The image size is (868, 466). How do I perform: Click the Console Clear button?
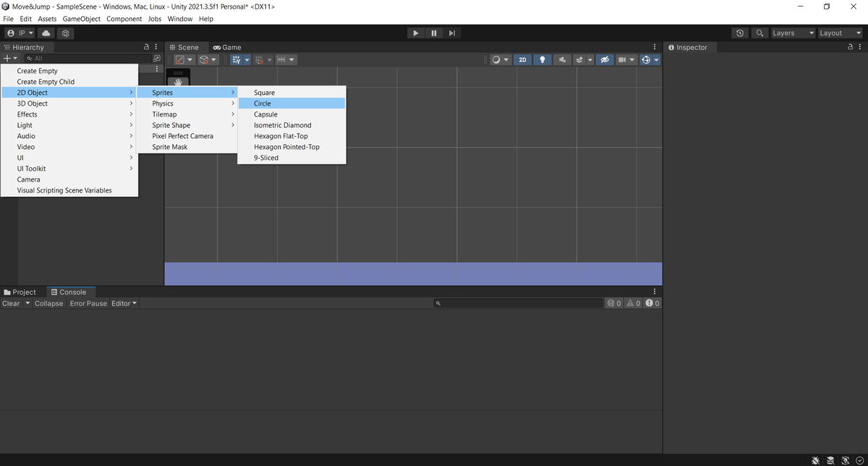(x=12, y=303)
